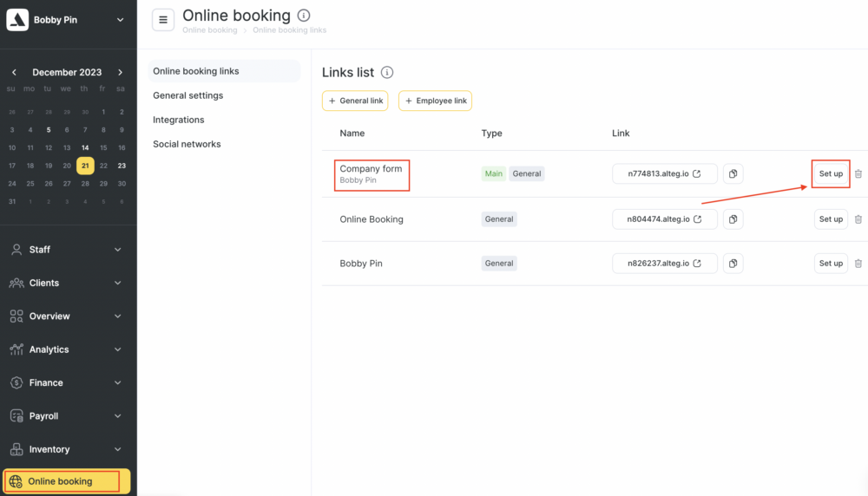
Task: Open the n826237.alteg.io link
Action: (665, 264)
